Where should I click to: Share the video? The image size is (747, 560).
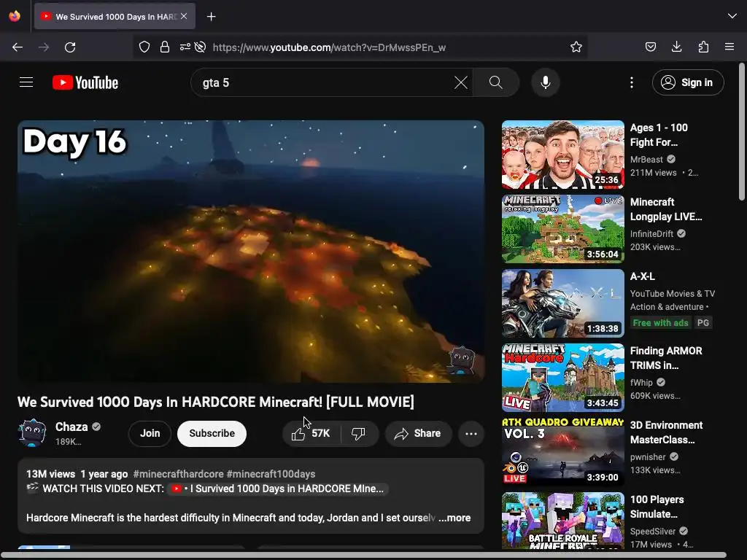(418, 433)
